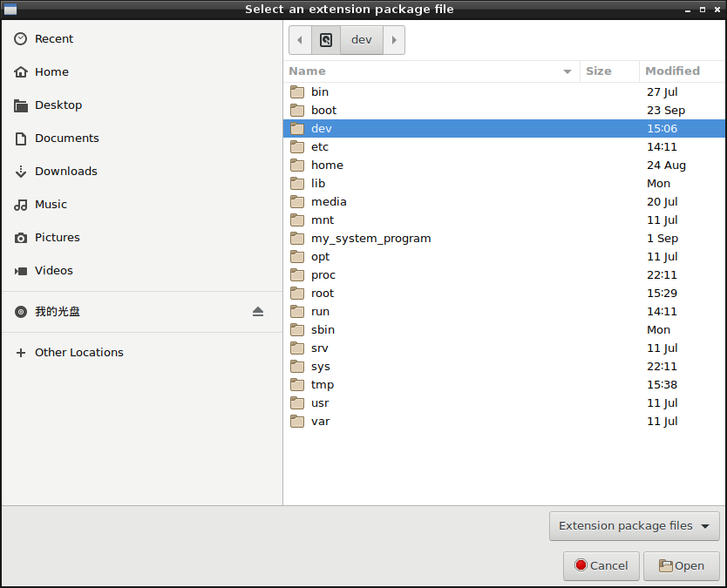Click the Open button
The height and width of the screenshot is (588, 727).
682,565
